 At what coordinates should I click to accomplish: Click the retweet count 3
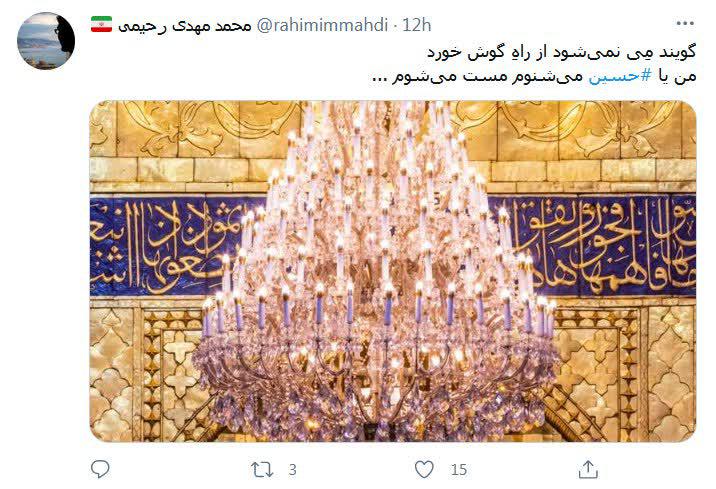pos(293,470)
